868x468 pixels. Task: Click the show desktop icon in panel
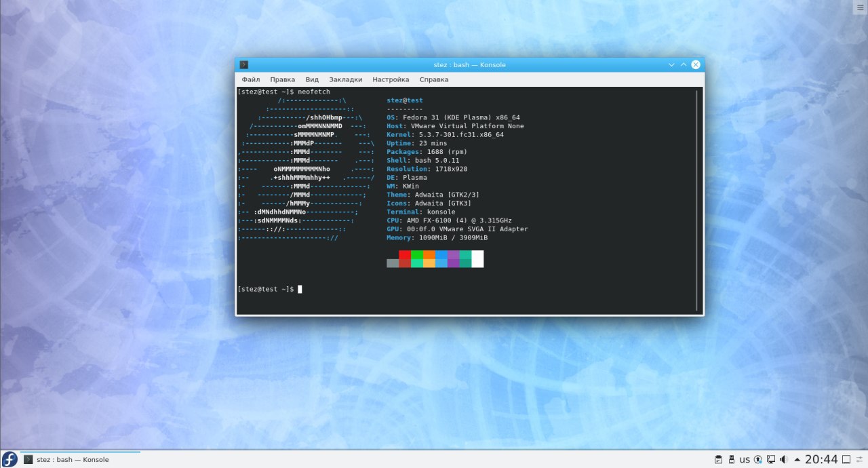(846, 459)
